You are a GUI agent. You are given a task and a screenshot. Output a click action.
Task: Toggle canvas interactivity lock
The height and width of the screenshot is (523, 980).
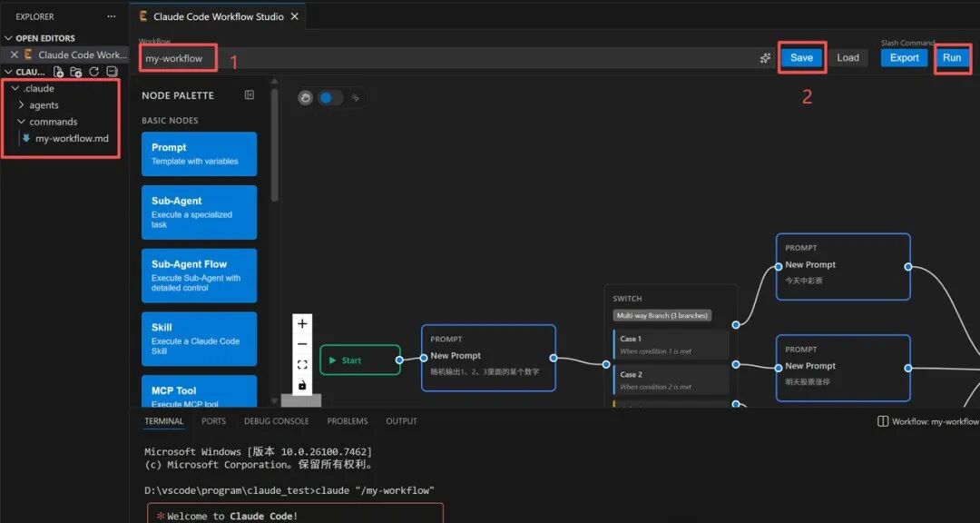click(x=302, y=385)
